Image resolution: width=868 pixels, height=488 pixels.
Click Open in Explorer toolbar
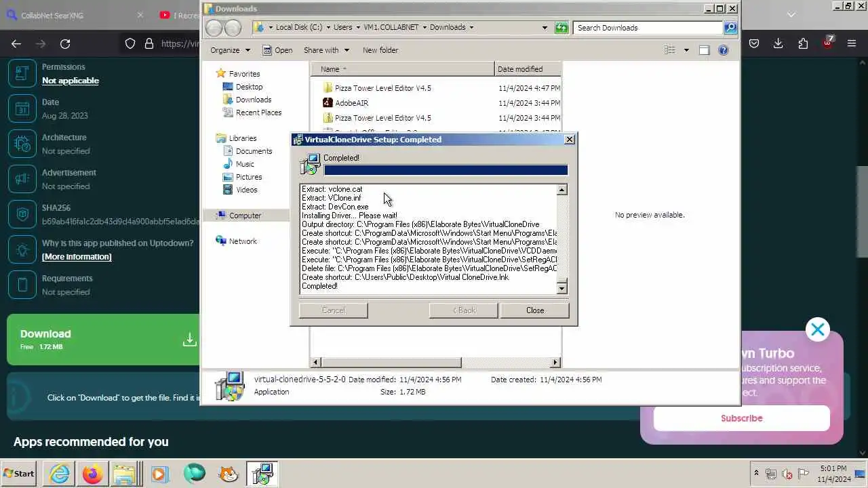click(x=277, y=50)
